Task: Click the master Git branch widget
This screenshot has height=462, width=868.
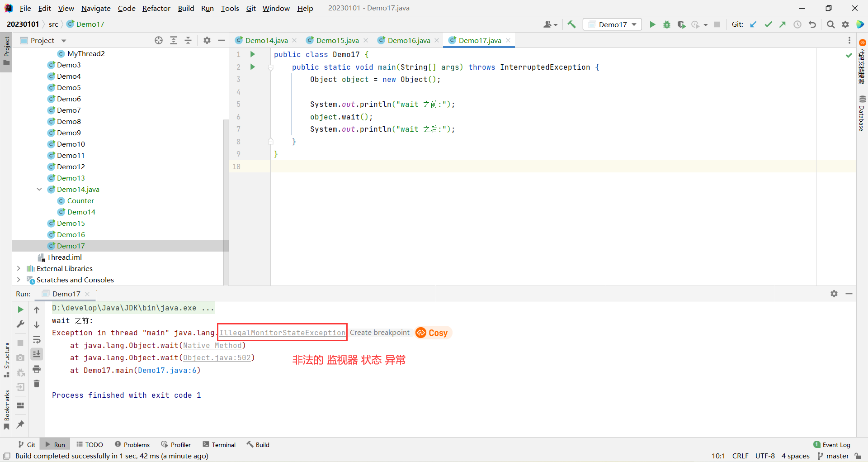Action: pyautogui.click(x=833, y=456)
